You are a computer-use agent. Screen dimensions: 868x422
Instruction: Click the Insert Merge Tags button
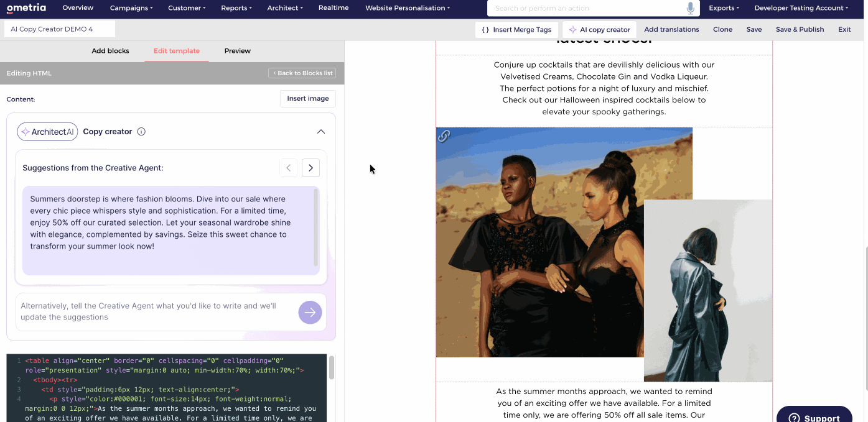point(516,29)
